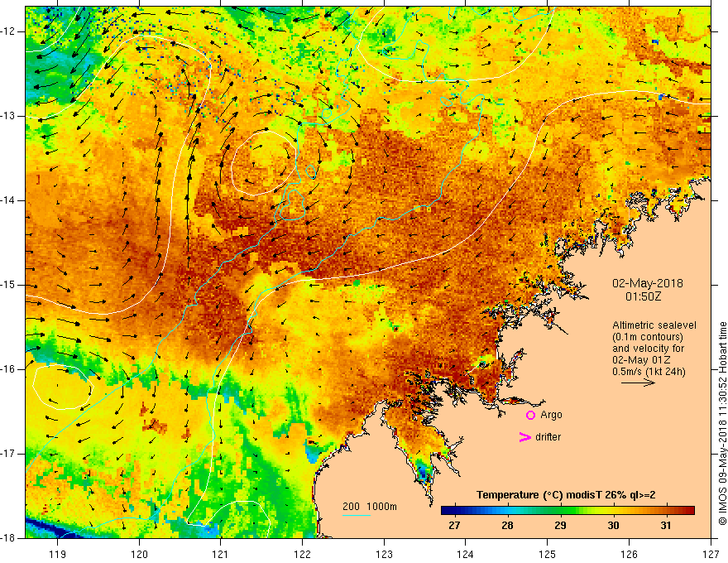Screen dimensions: 728x563
Task: Select the time text 01:50Z
Action: click(x=643, y=296)
